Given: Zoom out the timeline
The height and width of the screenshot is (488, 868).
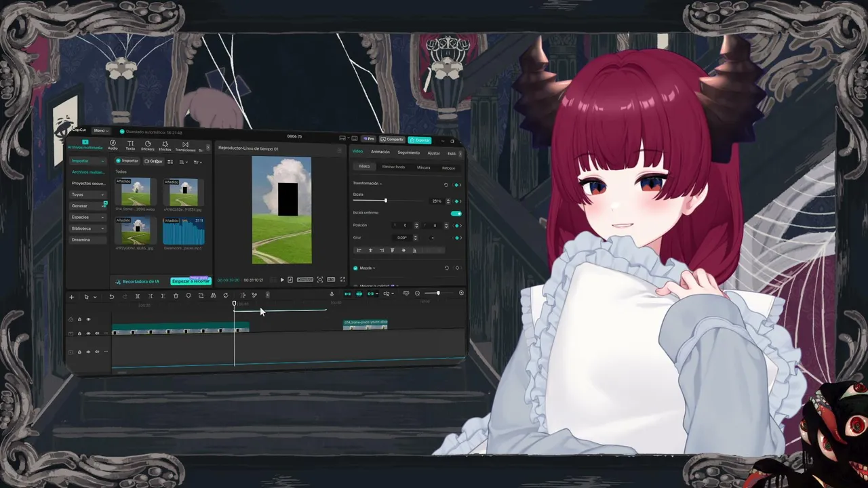Looking at the screenshot, I should pos(417,293).
